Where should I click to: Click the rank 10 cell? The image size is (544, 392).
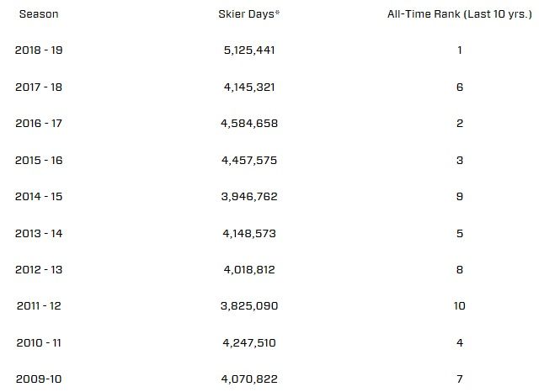[x=459, y=306]
